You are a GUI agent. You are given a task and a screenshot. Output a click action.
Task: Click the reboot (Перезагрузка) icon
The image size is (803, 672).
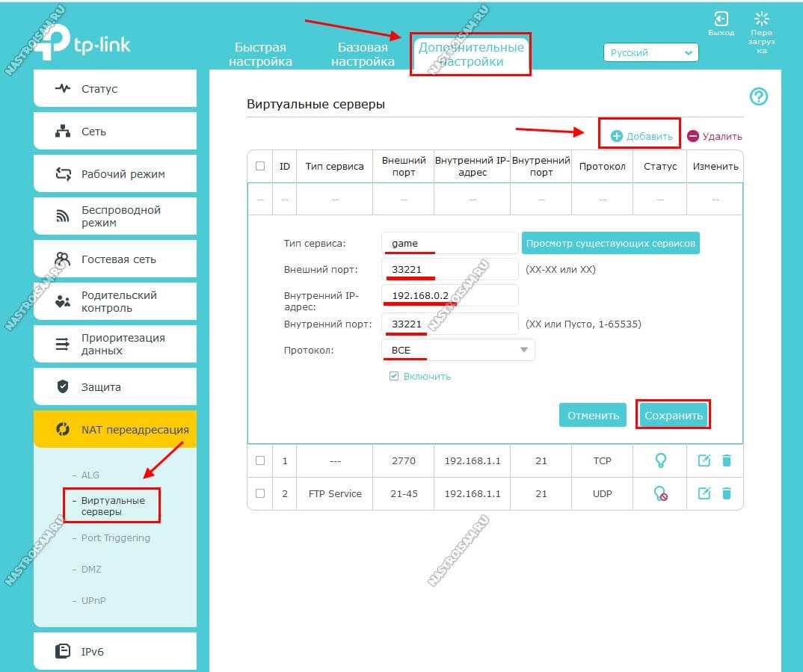[x=761, y=19]
